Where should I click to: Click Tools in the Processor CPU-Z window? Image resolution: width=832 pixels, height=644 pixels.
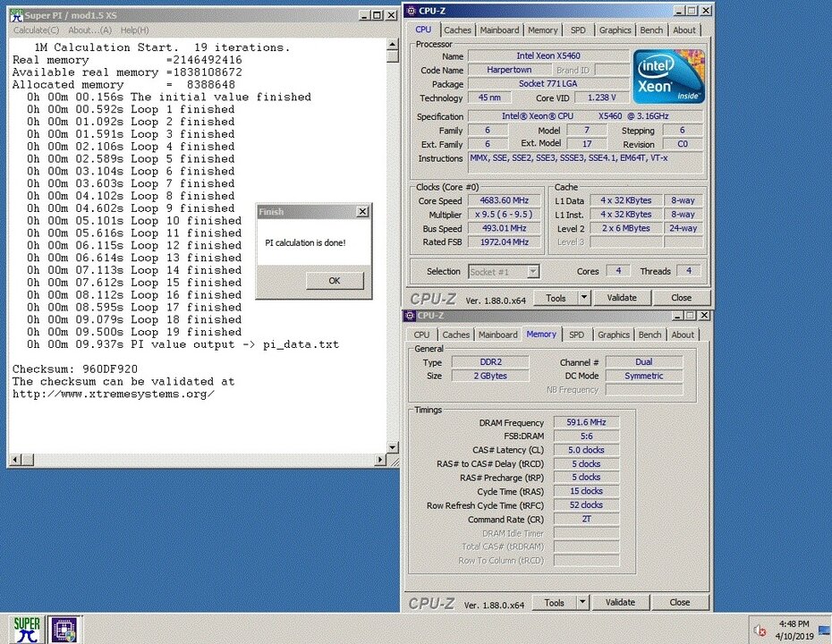point(556,298)
